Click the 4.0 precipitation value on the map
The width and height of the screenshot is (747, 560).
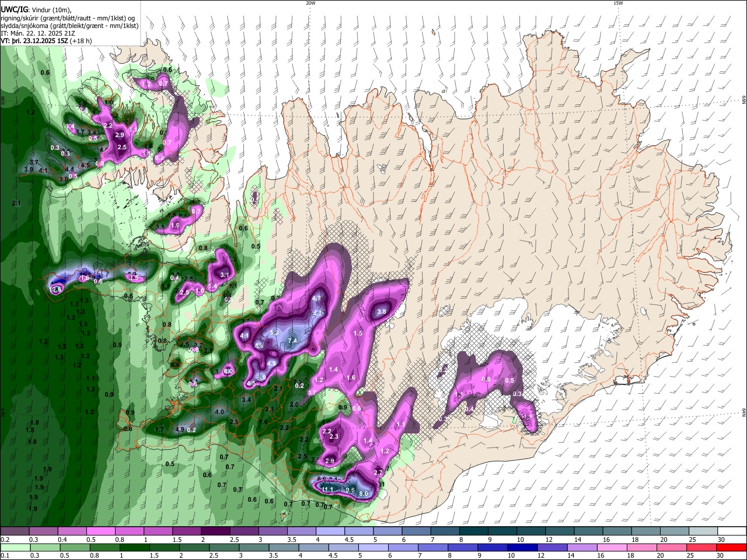coord(219,412)
